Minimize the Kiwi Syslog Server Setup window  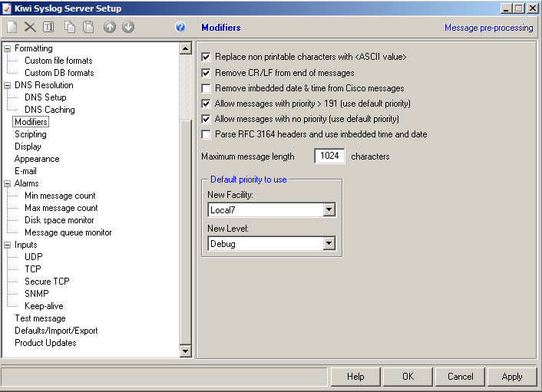pyautogui.click(x=506, y=8)
